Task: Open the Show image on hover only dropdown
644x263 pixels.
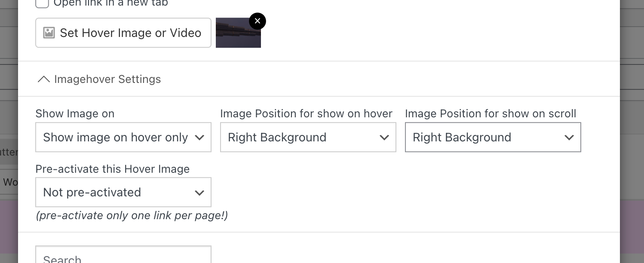Action: pos(123,137)
